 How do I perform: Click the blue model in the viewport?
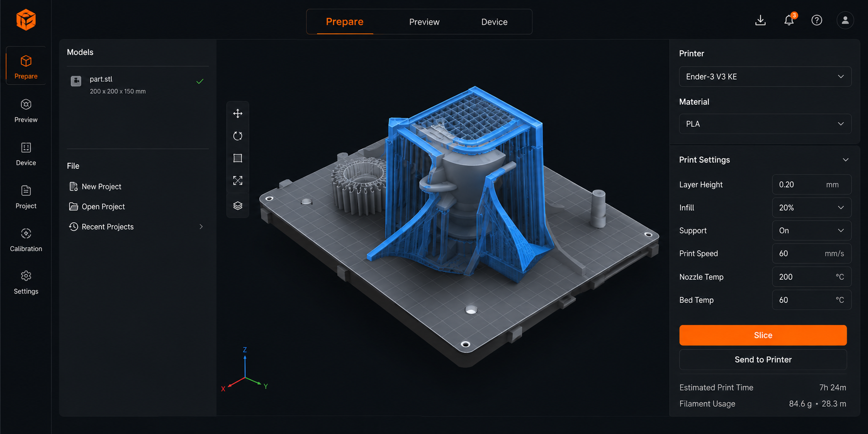460,186
